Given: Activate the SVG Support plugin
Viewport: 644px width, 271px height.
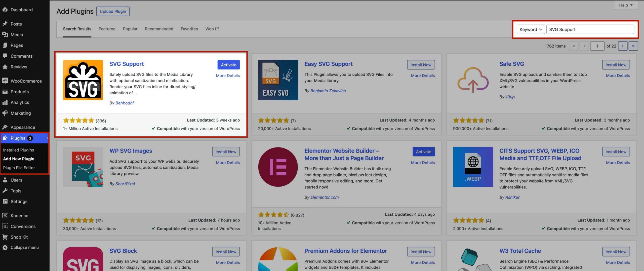Looking at the screenshot, I should click(x=228, y=65).
